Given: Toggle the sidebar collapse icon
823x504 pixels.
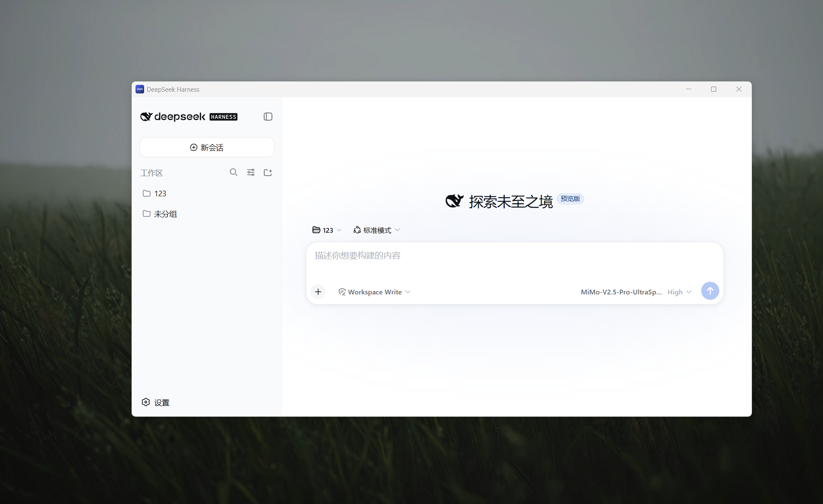Looking at the screenshot, I should [x=268, y=117].
